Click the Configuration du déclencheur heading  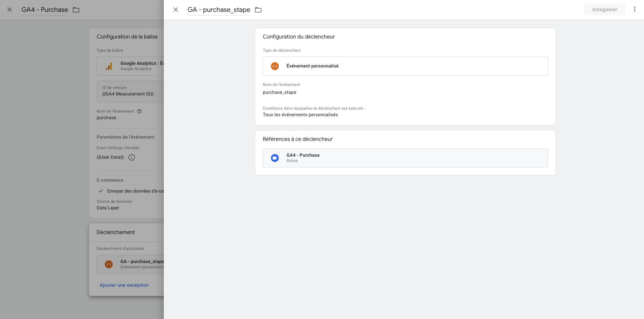(x=299, y=37)
